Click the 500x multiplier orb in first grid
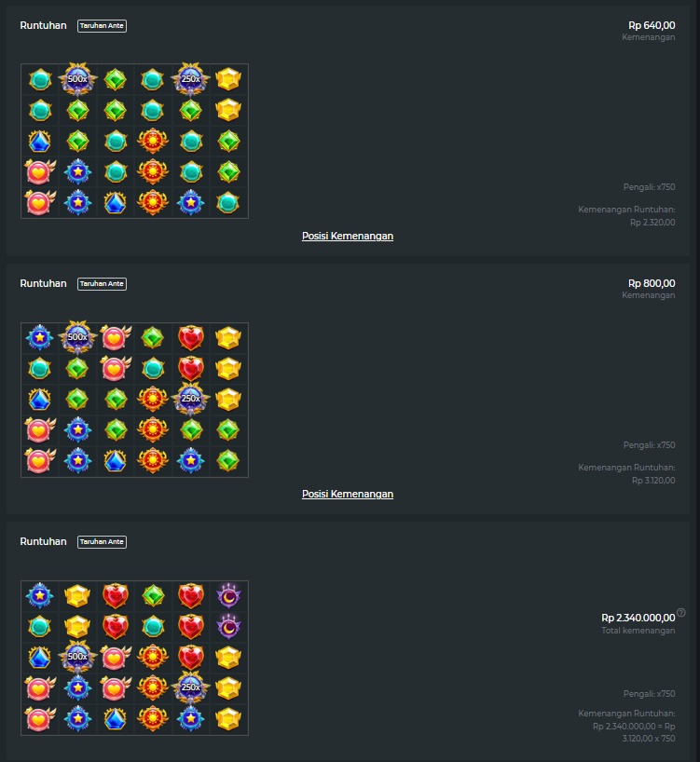Screen dimensions: 700x762 coord(77,79)
